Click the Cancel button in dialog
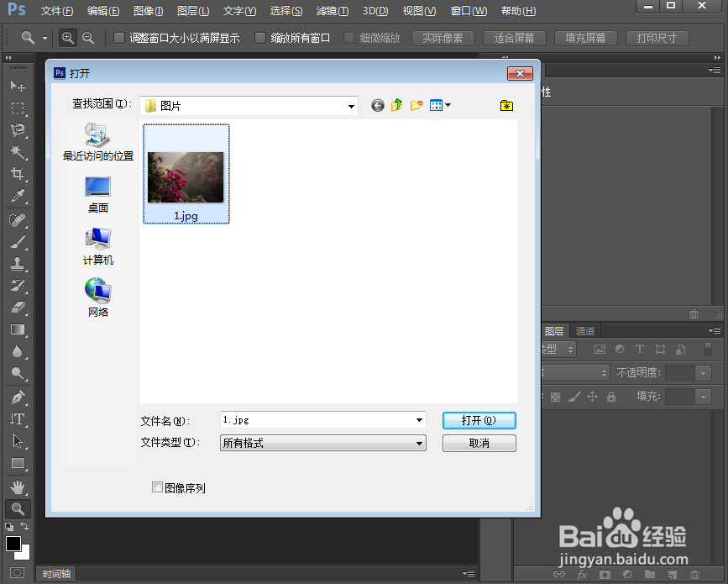Image resolution: width=728 pixels, height=584 pixels. [479, 443]
